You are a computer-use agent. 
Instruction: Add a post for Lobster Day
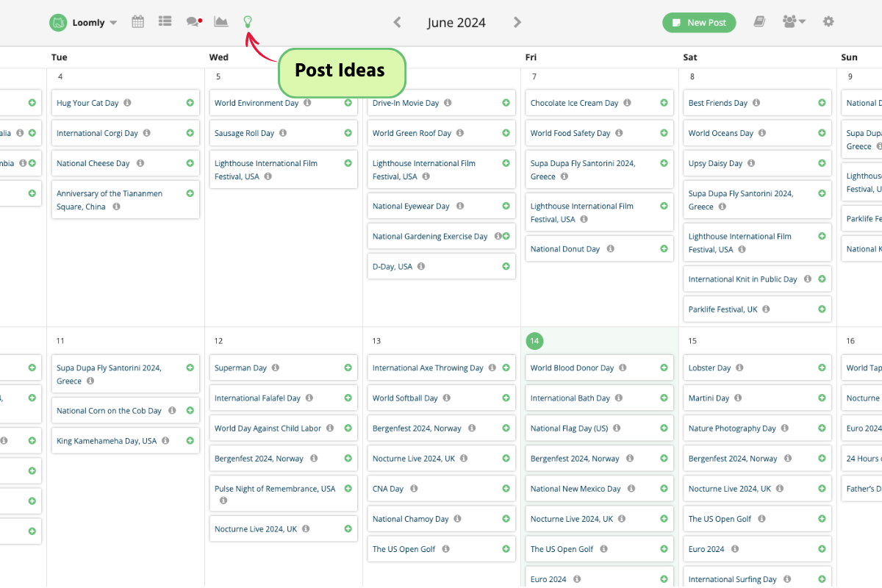click(821, 367)
